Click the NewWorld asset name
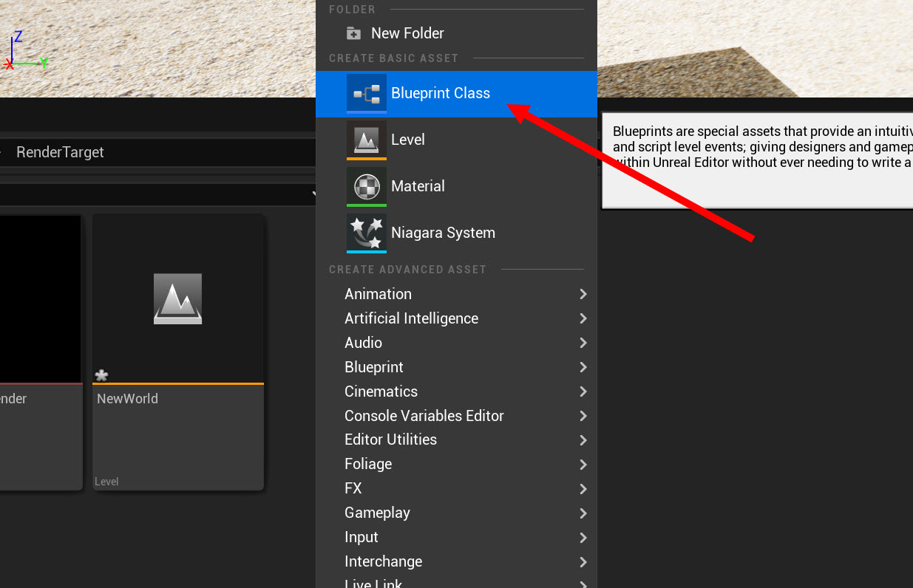 (127, 399)
